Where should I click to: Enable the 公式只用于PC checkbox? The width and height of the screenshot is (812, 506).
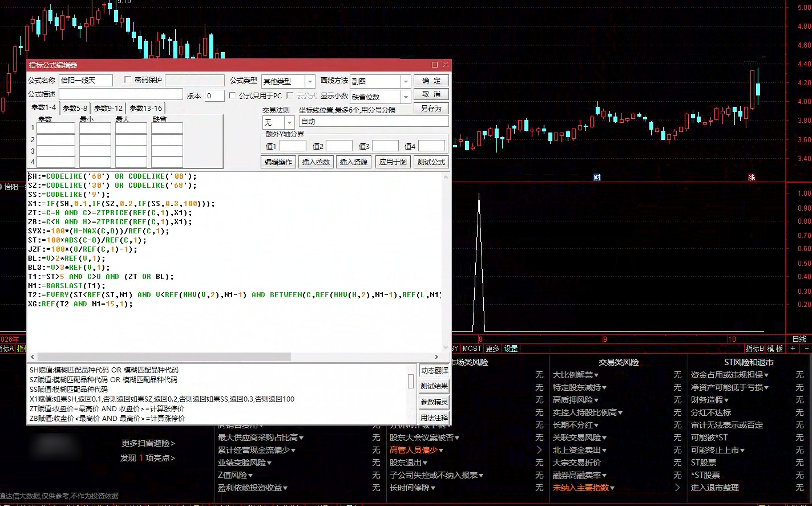(x=232, y=95)
